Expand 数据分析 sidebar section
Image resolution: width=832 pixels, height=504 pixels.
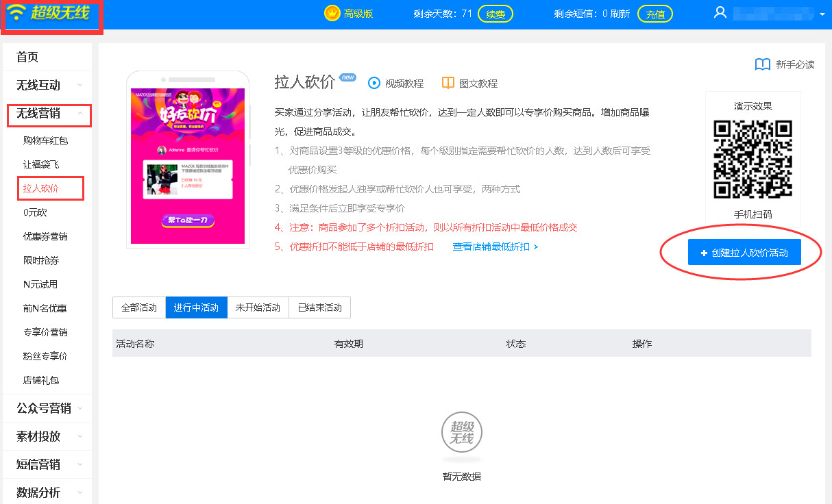pos(47,492)
